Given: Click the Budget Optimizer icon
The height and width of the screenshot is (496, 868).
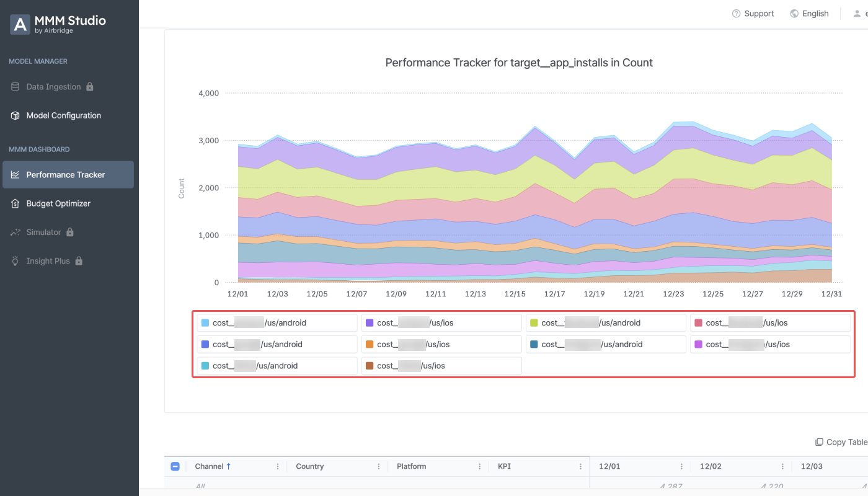Looking at the screenshot, I should [15, 203].
